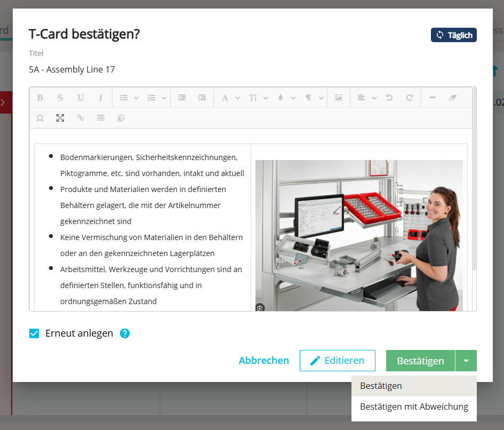
Task: Click the underline formatting icon
Action: [x=80, y=98]
